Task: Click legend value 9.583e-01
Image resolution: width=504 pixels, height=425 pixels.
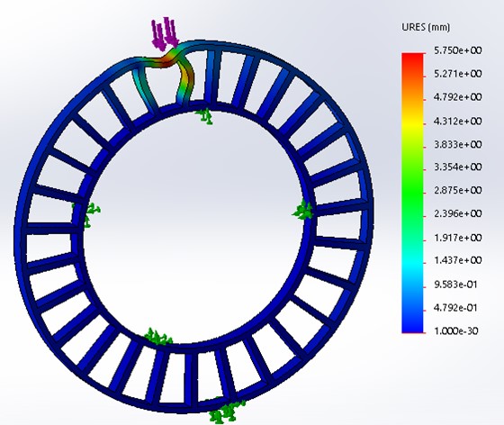Action: (x=455, y=285)
